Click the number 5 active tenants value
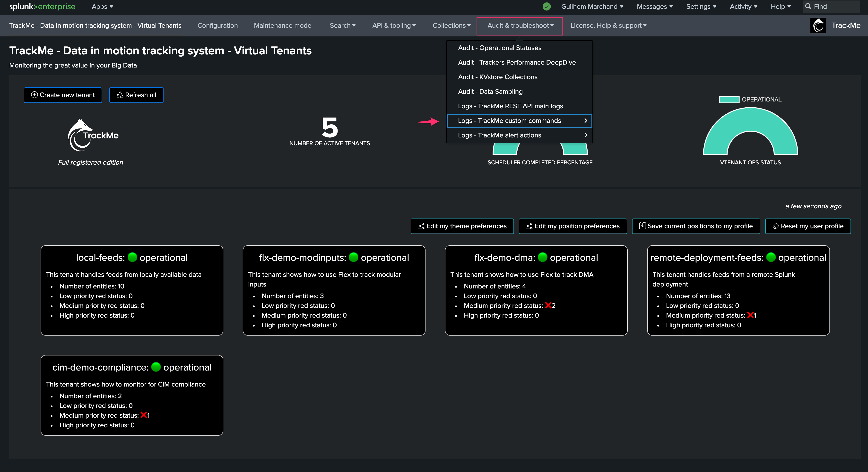The width and height of the screenshot is (868, 472). point(330,128)
